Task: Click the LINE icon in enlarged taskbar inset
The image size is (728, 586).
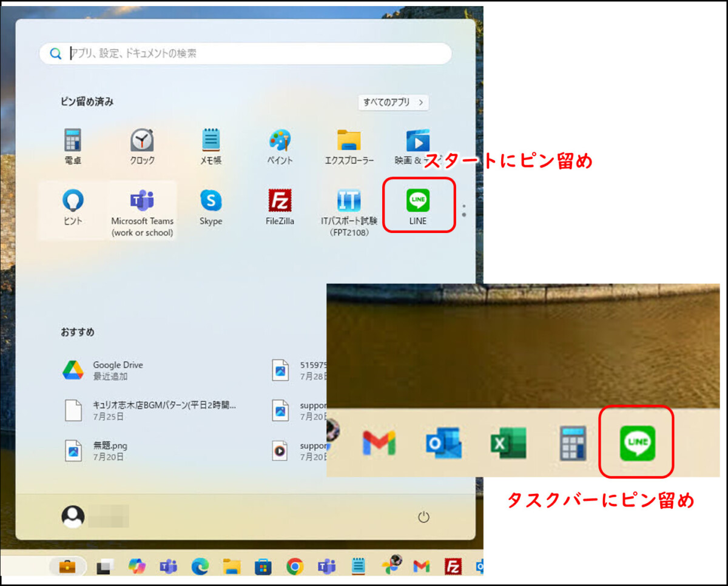Action: point(637,443)
